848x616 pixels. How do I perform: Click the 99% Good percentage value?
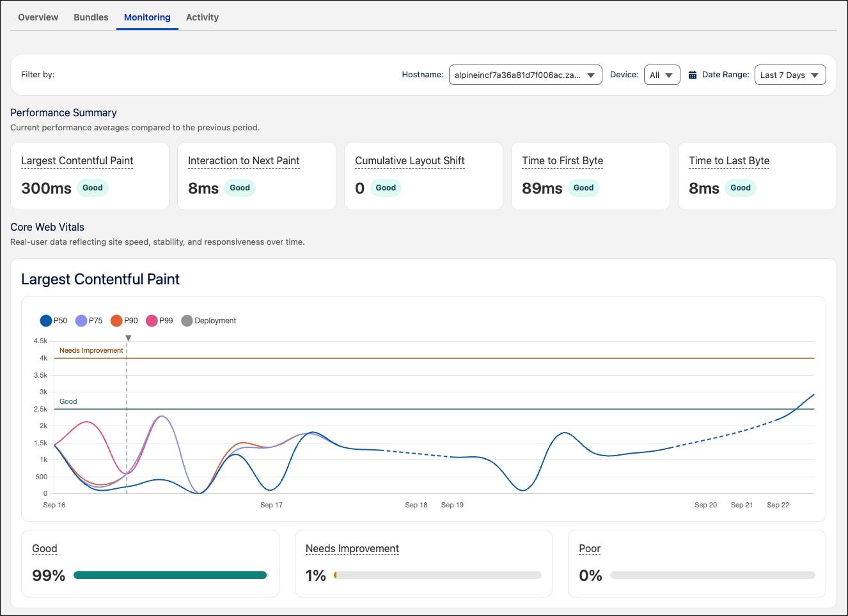[x=49, y=576]
